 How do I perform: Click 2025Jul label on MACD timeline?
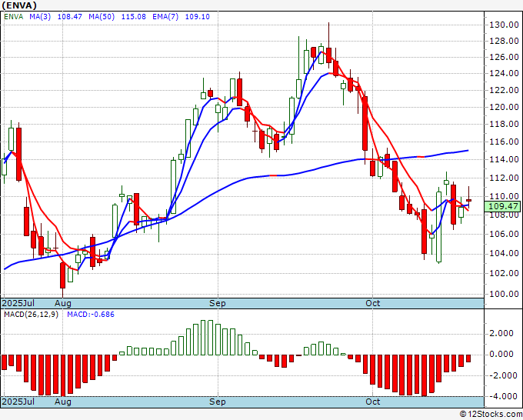18,402
